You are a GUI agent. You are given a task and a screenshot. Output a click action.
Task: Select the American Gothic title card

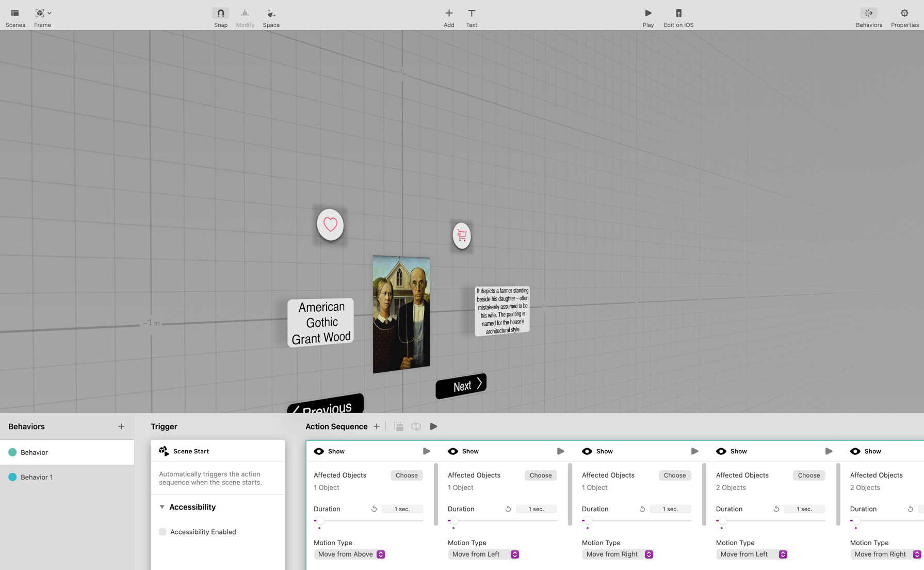(x=321, y=323)
